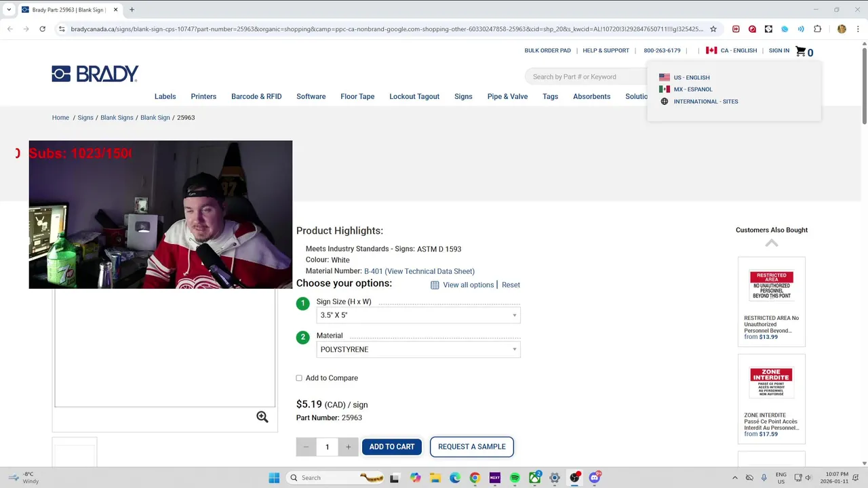Click the View all options link
Viewport: 868px width, 488px height.
pos(468,285)
